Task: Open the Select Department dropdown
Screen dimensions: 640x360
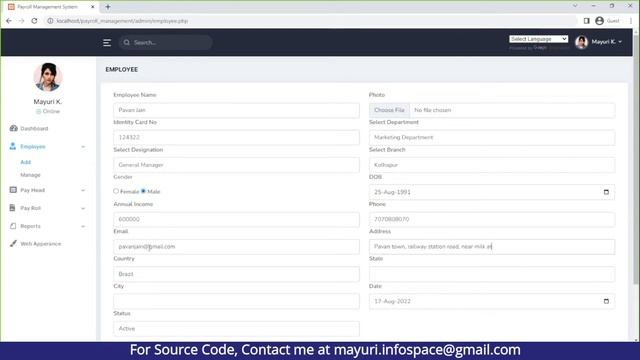Action: 492,138
